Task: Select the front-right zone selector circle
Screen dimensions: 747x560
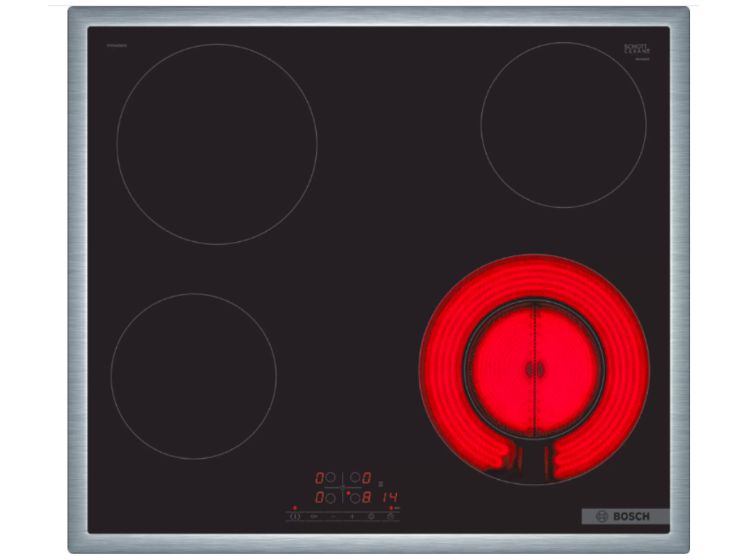Action: click(x=355, y=498)
